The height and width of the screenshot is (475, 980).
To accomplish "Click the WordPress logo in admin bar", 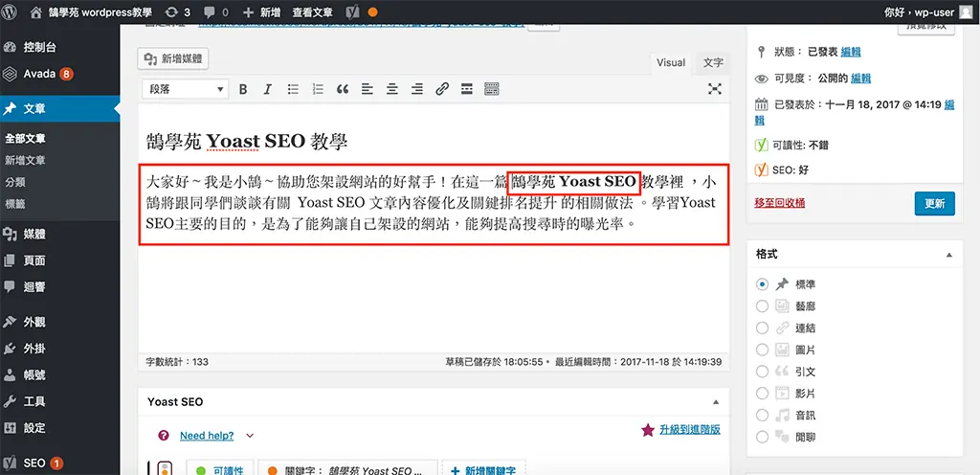I will click(x=9, y=11).
